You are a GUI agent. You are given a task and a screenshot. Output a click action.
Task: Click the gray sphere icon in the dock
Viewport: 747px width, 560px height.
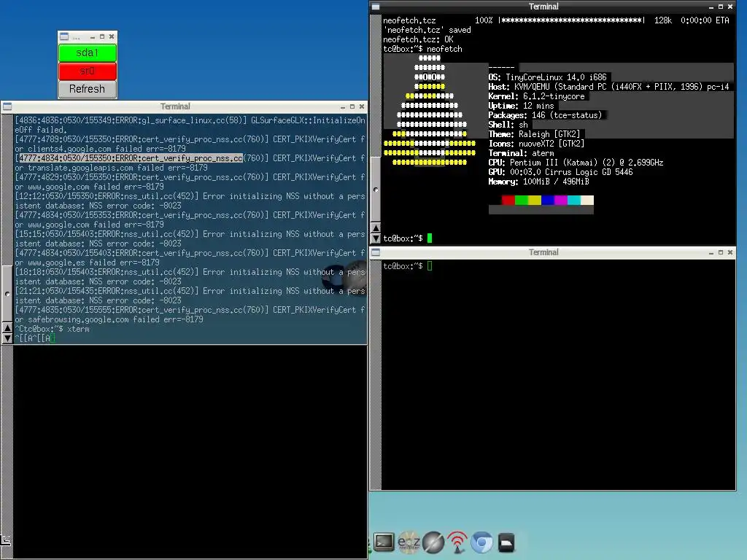click(433, 542)
